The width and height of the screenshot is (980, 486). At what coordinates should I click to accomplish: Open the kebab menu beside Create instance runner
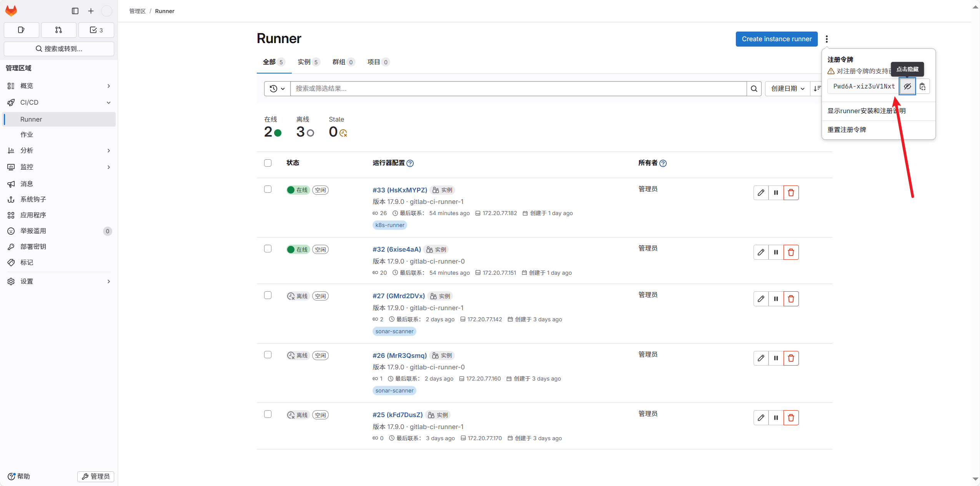(827, 39)
